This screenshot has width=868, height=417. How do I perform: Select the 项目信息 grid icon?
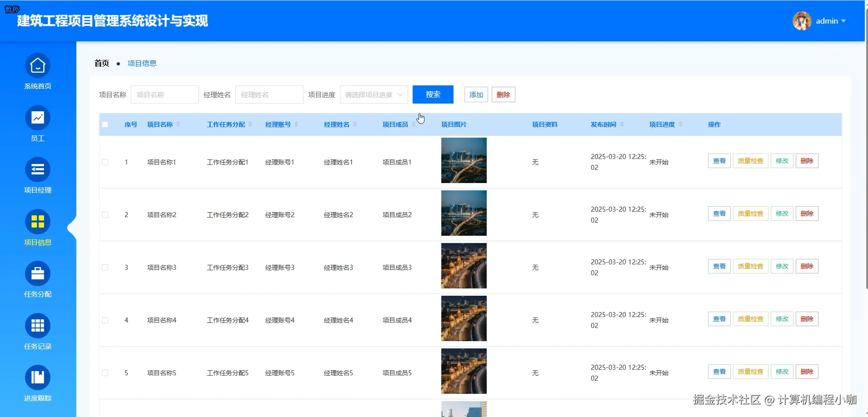click(38, 222)
